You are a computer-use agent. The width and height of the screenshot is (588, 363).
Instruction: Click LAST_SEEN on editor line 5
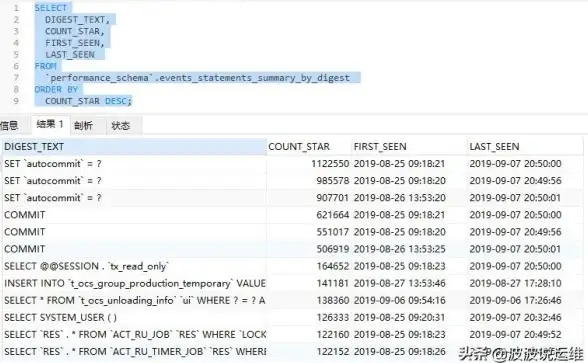coord(70,55)
